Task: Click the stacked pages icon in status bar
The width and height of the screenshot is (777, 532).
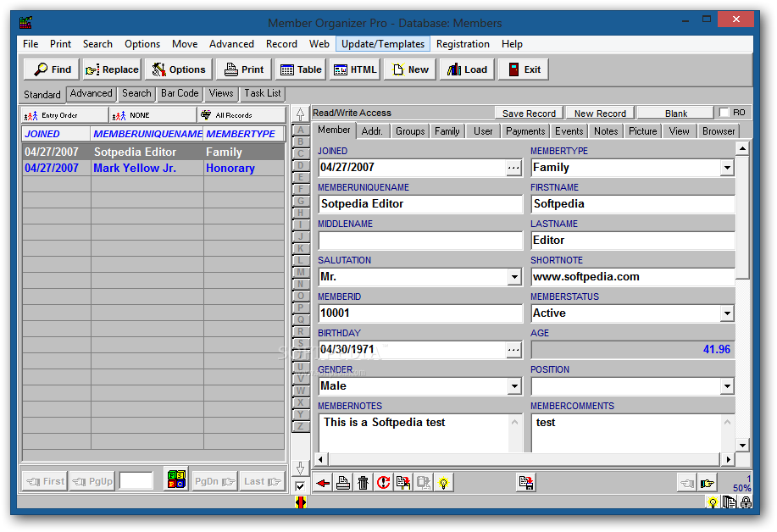Action: [x=730, y=503]
